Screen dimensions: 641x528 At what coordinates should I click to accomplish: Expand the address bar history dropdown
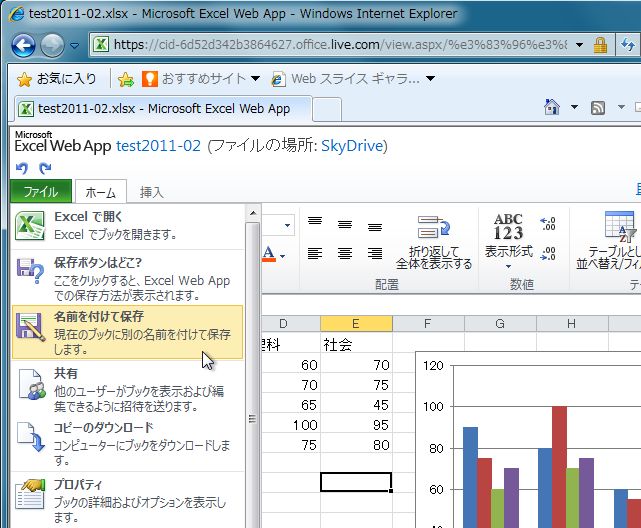tap(579, 45)
